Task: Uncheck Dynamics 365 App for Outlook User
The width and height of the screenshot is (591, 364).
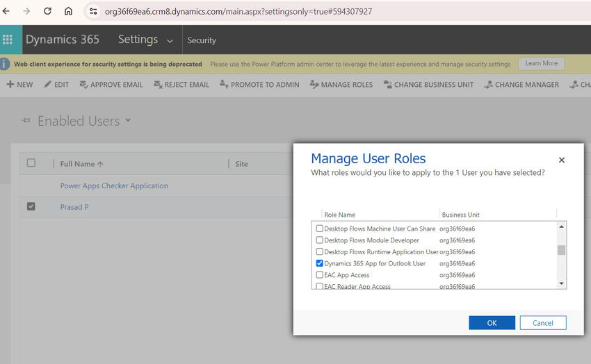Action: coord(319,263)
